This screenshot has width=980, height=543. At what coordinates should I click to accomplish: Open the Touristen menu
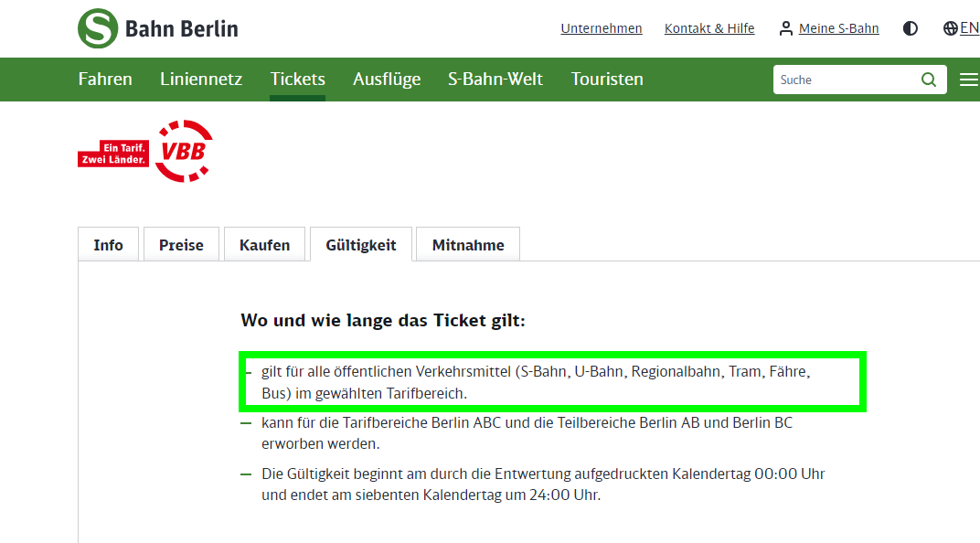pyautogui.click(x=607, y=80)
